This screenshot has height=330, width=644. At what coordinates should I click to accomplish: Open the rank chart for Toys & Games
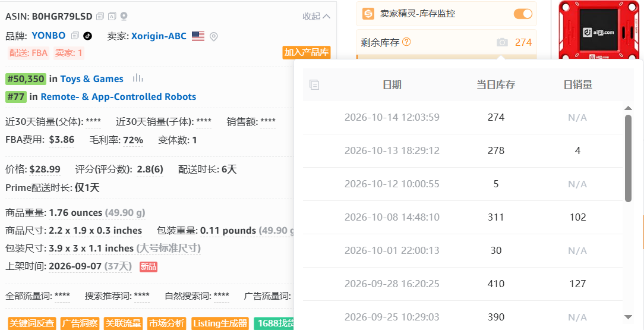click(138, 78)
